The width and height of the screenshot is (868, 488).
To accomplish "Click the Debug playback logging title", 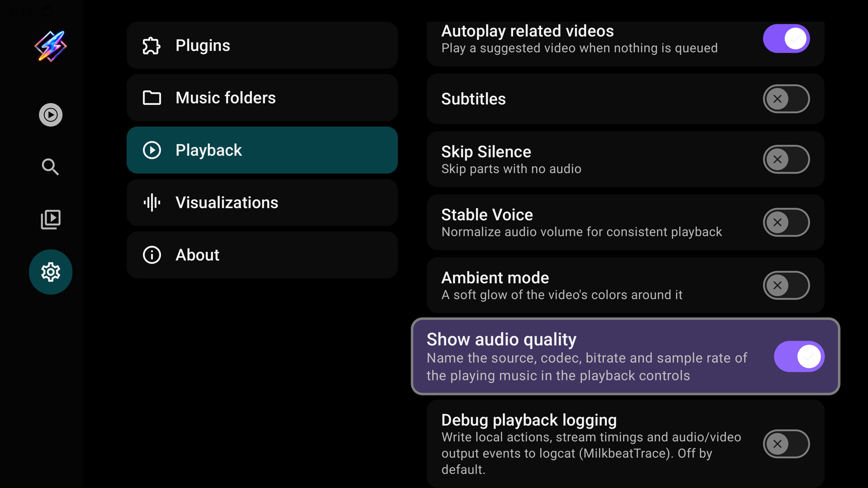I will (529, 420).
